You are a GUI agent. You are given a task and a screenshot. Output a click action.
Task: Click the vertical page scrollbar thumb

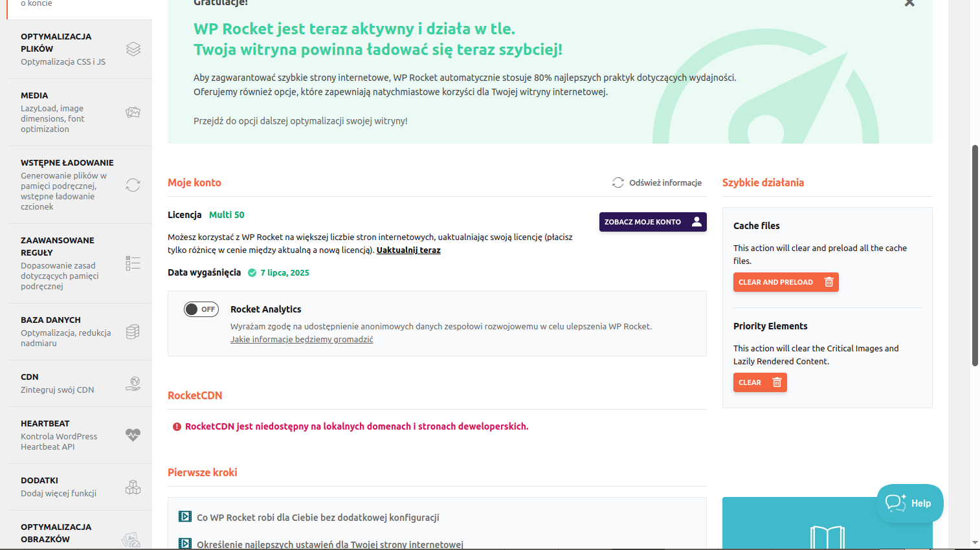[975, 256]
